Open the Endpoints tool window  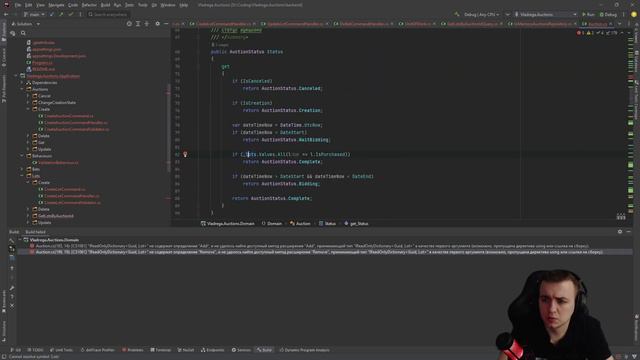coord(213,350)
